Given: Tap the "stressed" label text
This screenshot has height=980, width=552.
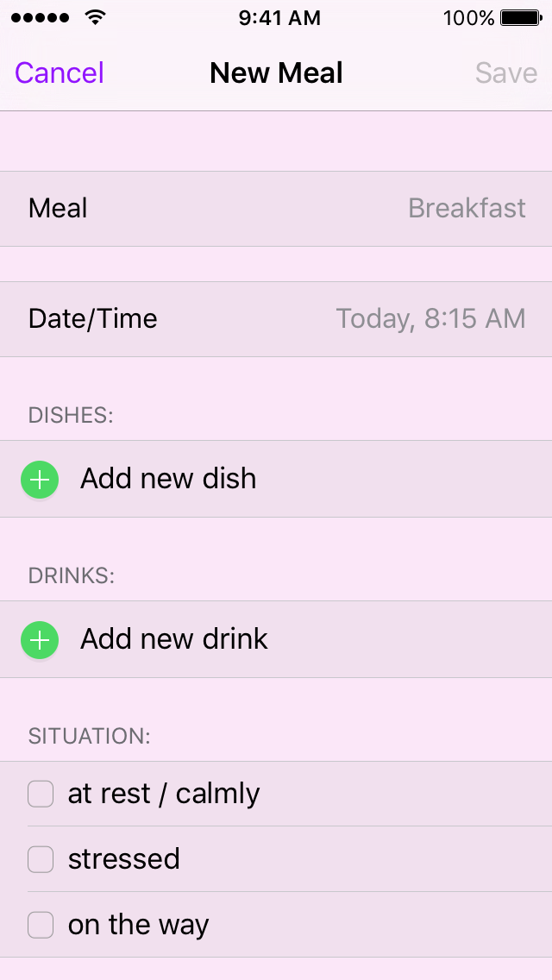Looking at the screenshot, I should pyautogui.click(x=124, y=859).
